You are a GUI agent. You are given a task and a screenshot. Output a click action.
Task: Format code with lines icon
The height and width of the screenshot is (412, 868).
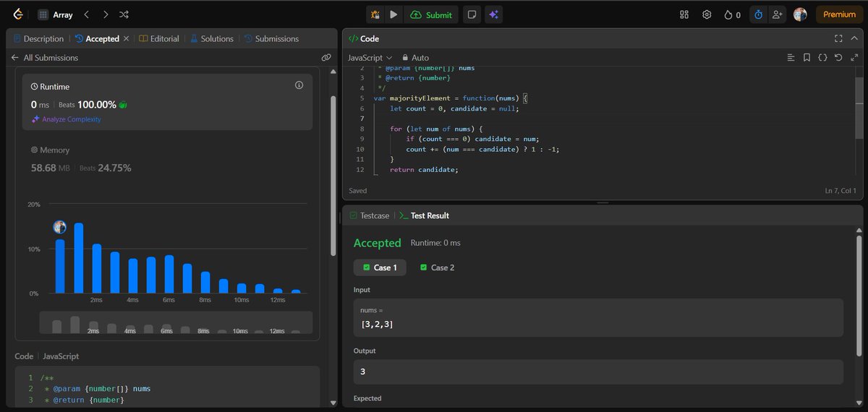[791, 57]
